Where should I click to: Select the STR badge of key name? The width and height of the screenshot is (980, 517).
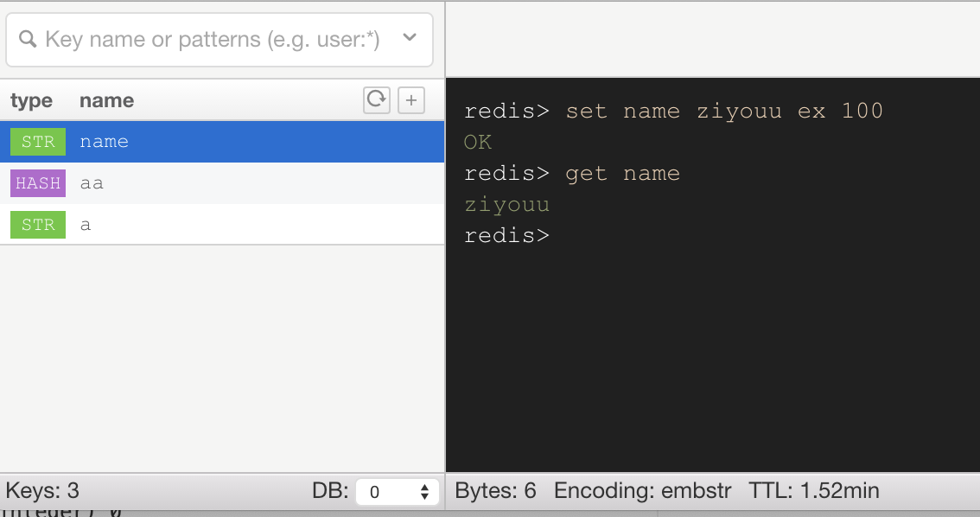click(38, 142)
